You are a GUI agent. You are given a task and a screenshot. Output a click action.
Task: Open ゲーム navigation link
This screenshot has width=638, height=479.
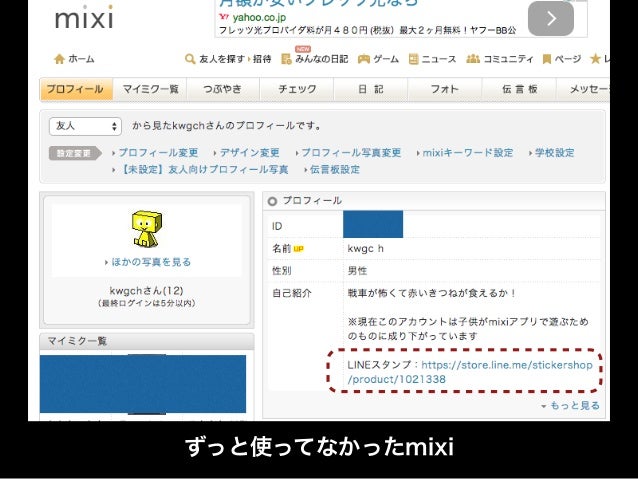(x=386, y=59)
